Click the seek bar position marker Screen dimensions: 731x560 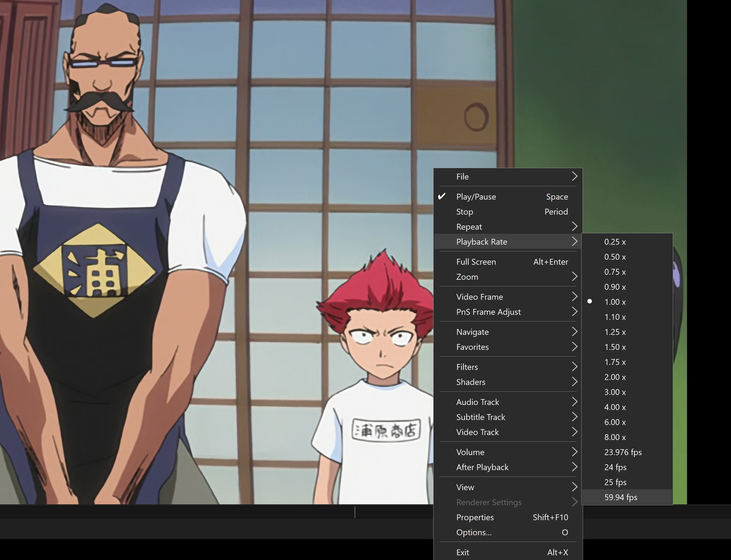click(355, 512)
